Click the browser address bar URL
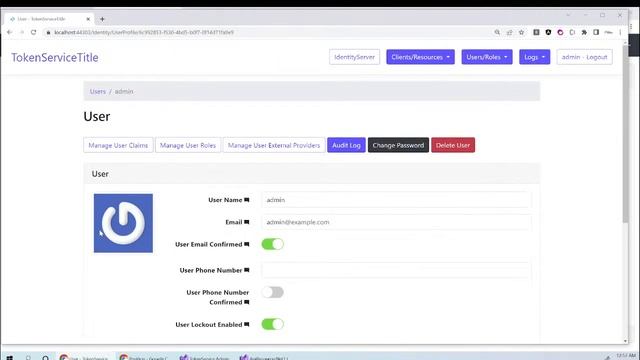640x360 pixels. point(144,32)
